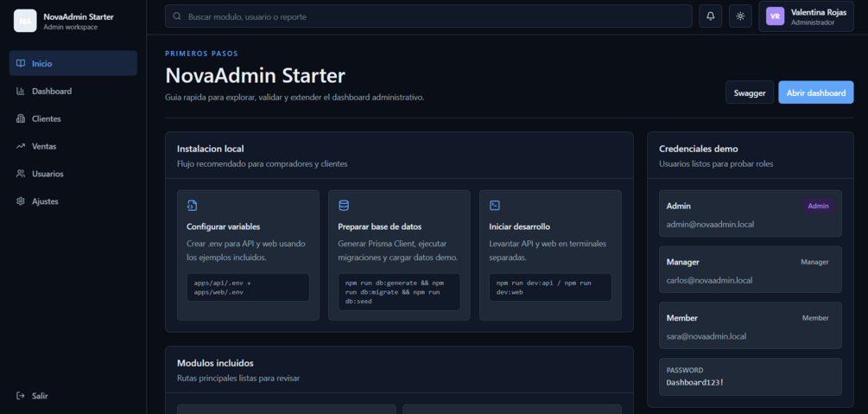Click the sara@novaadmin.local email

point(706,336)
